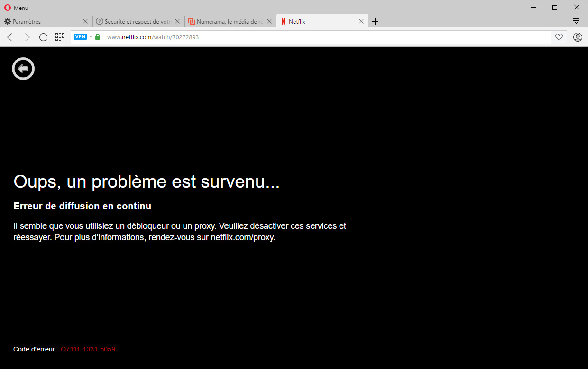Click the Netflix N favicon on tab
588x369 pixels.
(283, 21)
